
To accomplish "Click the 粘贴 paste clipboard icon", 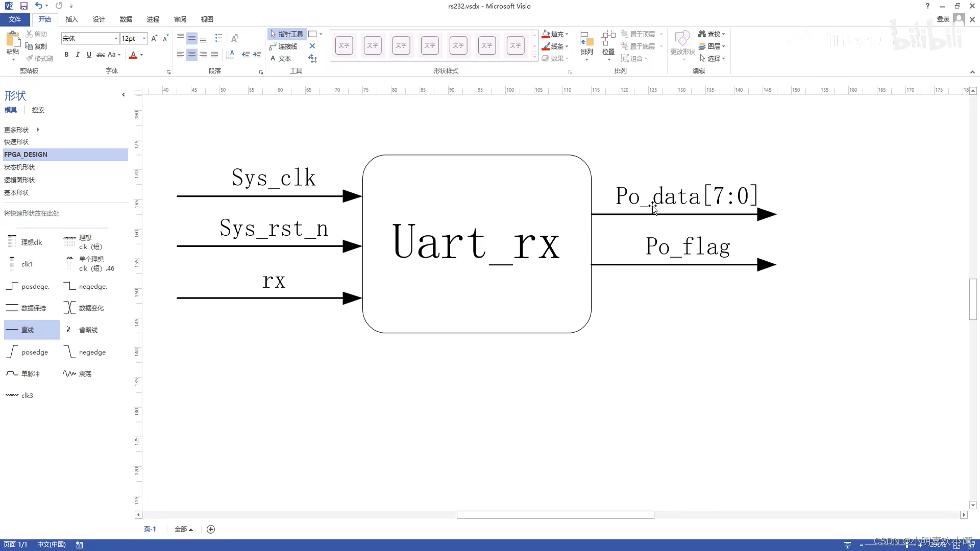I will tap(13, 40).
